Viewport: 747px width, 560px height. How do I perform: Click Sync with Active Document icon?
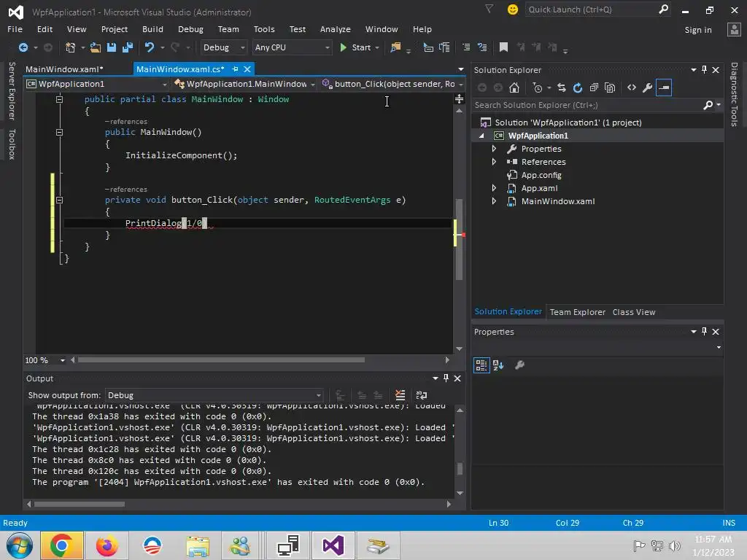[562, 87]
